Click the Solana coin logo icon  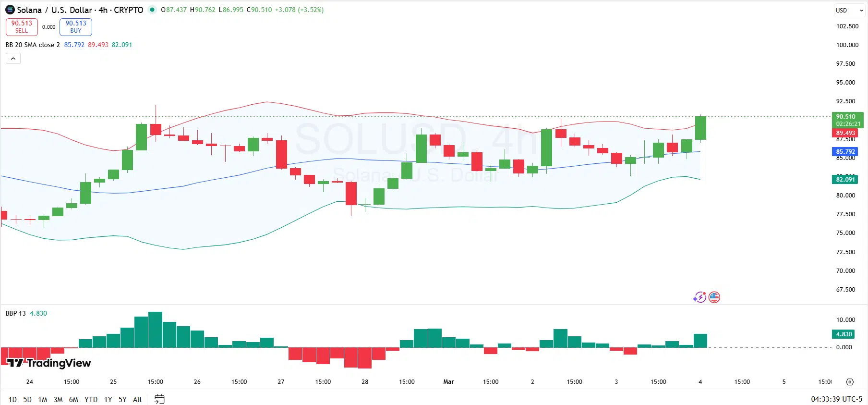pyautogui.click(x=10, y=10)
